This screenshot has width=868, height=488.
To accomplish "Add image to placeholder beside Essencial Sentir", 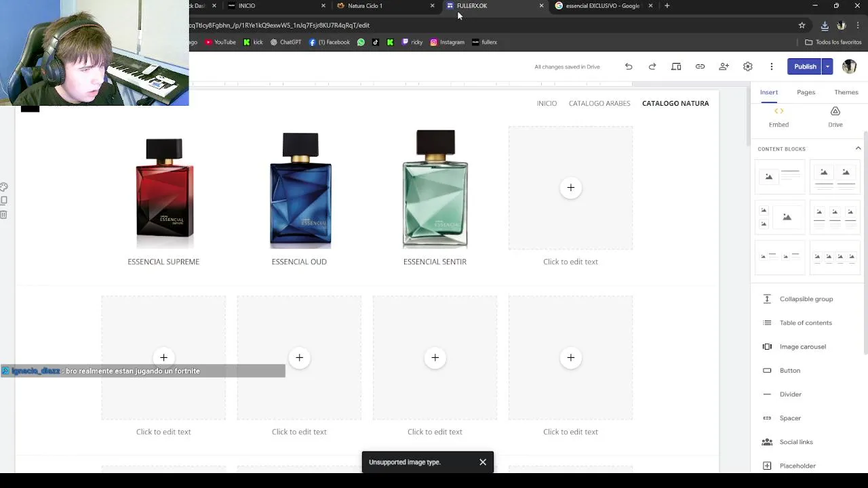I will tap(570, 188).
